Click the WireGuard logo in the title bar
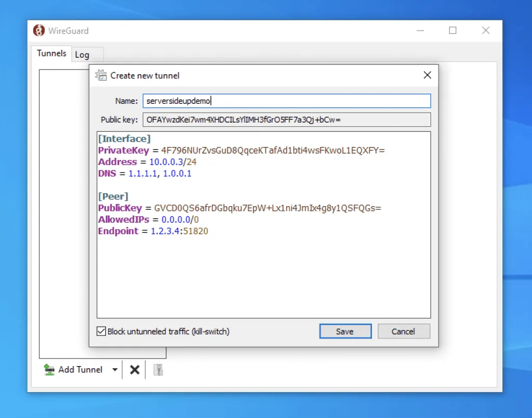This screenshot has height=418, width=532. [39, 31]
